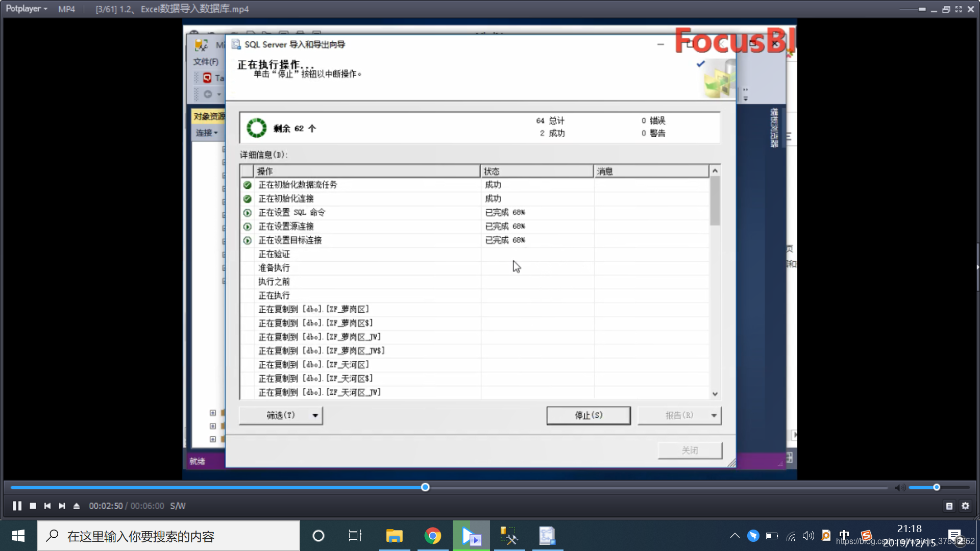Skip to the previous video

(x=47, y=506)
